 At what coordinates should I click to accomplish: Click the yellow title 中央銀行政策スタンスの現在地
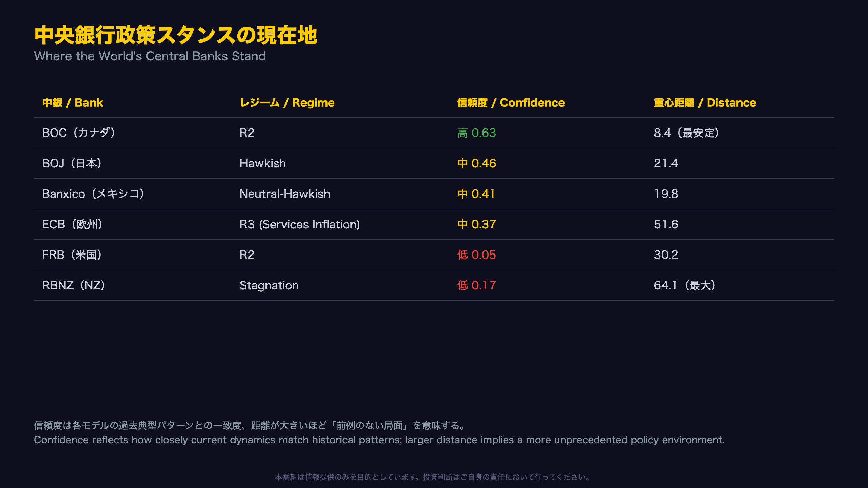click(176, 35)
